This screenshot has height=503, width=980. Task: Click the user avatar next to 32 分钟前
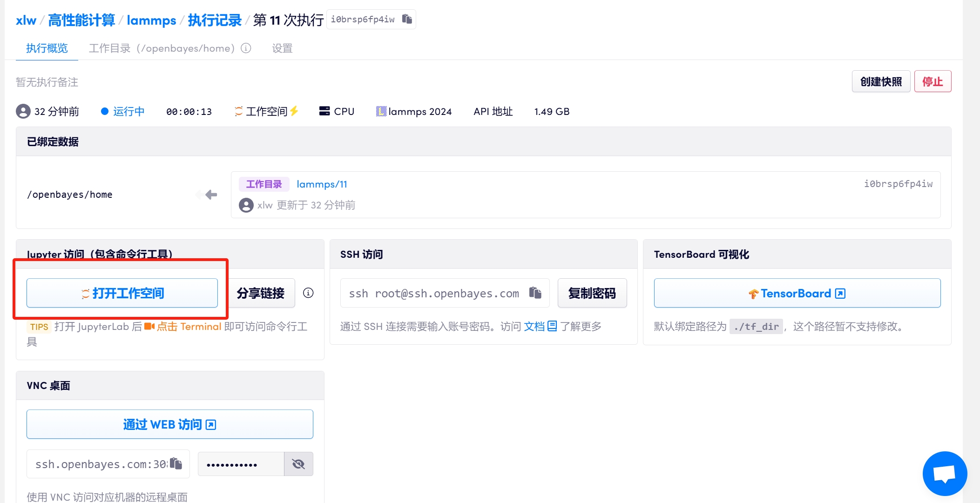(x=23, y=111)
